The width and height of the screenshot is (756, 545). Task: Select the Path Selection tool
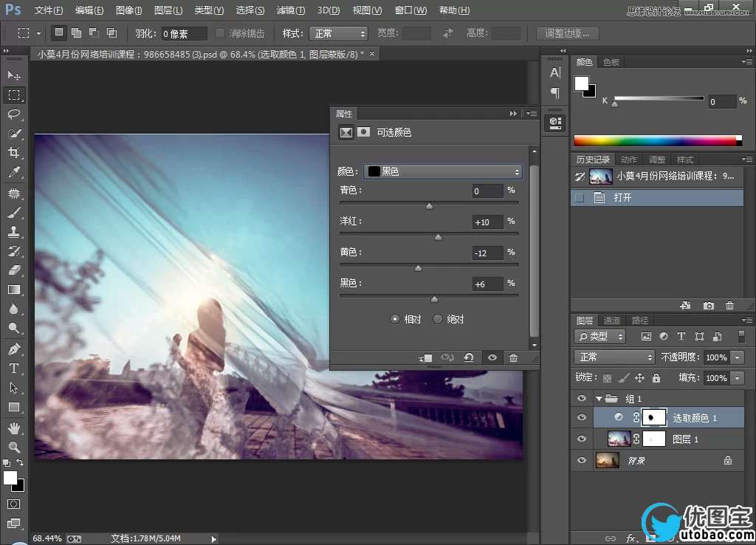14,387
